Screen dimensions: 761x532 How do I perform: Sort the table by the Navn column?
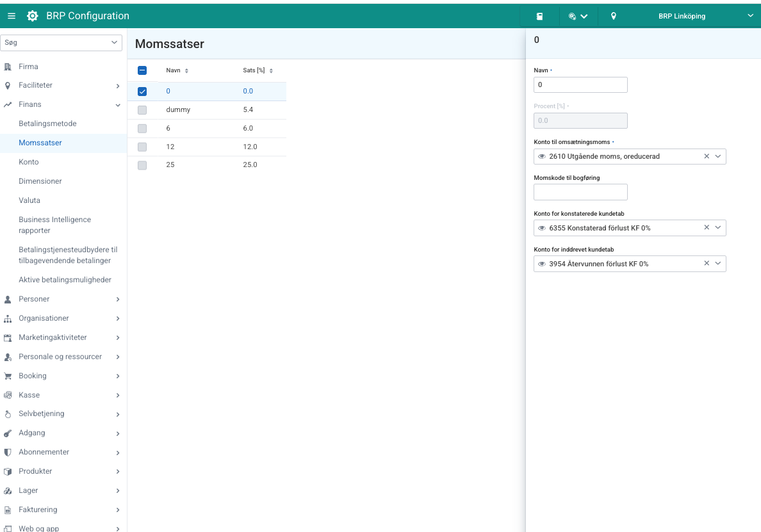click(x=186, y=70)
